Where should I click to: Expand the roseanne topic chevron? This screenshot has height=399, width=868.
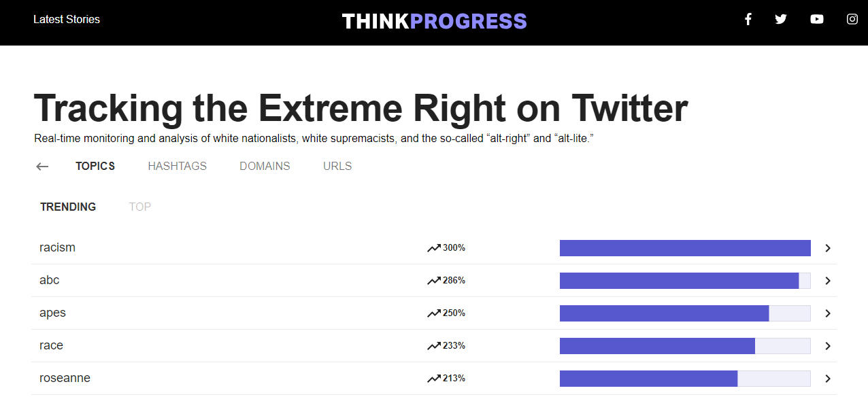(x=828, y=379)
